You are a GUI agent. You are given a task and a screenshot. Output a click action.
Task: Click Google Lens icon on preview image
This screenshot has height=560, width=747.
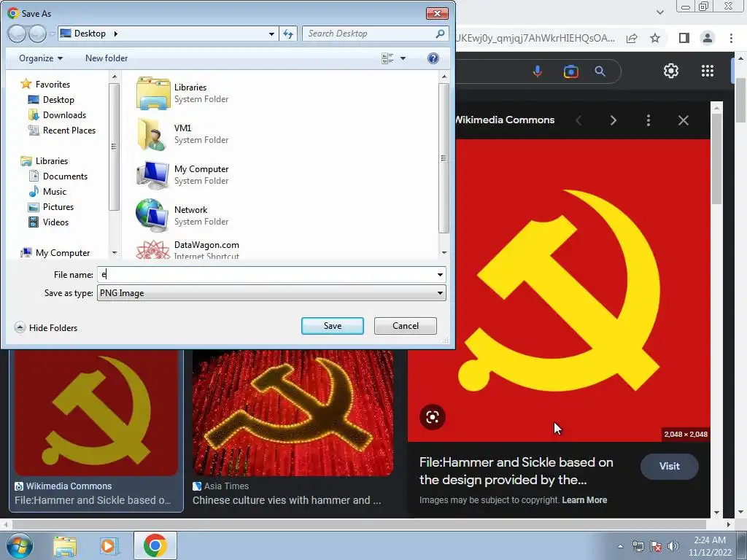tap(433, 417)
